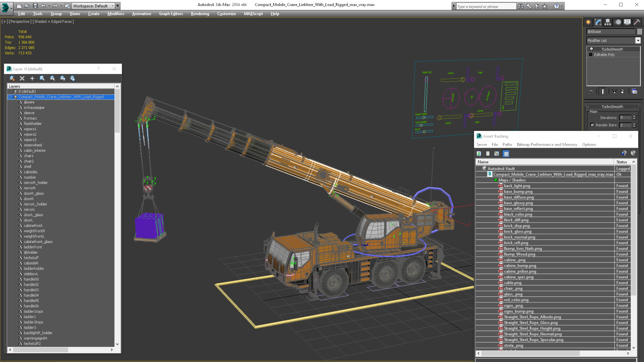Open the Utilities hammer panel tab
Image resolution: width=644 pixels, height=362 pixels.
tap(637, 22)
